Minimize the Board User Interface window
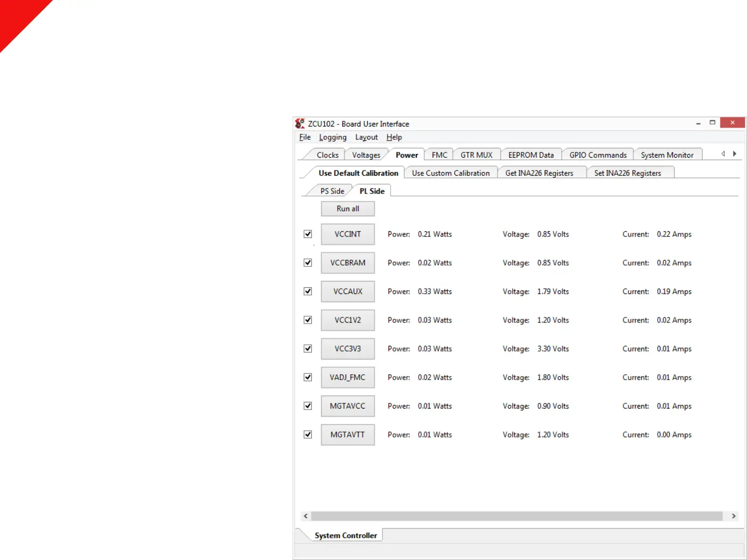Screen dimensions: 747x560 pos(698,123)
